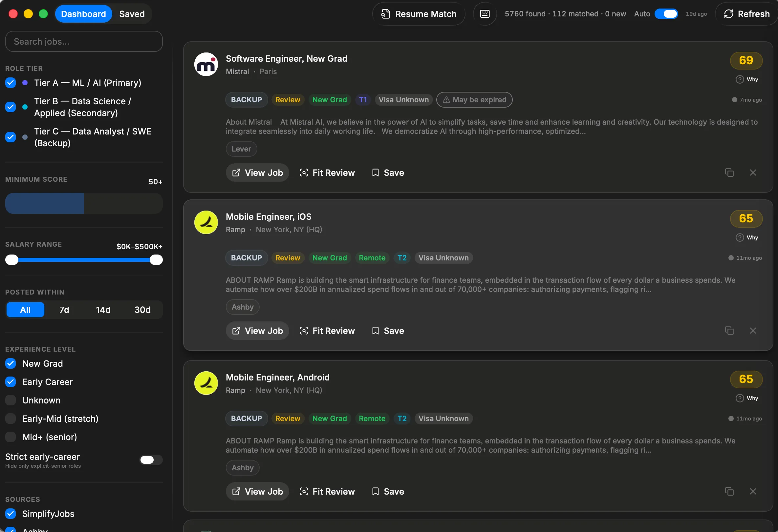Screen dimensions: 778x532
Task: Click the Visa Unknown tag on Mistral card
Action: point(403,100)
